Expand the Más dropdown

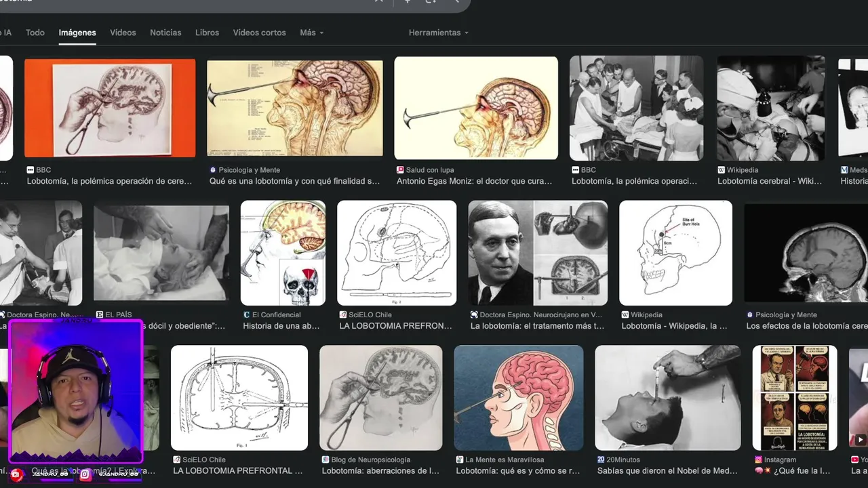312,33
